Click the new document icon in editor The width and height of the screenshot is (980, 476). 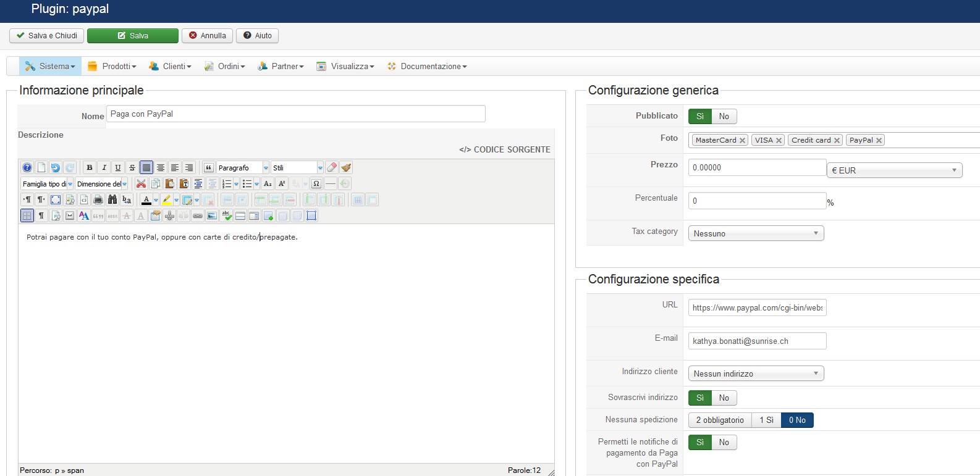tap(41, 167)
